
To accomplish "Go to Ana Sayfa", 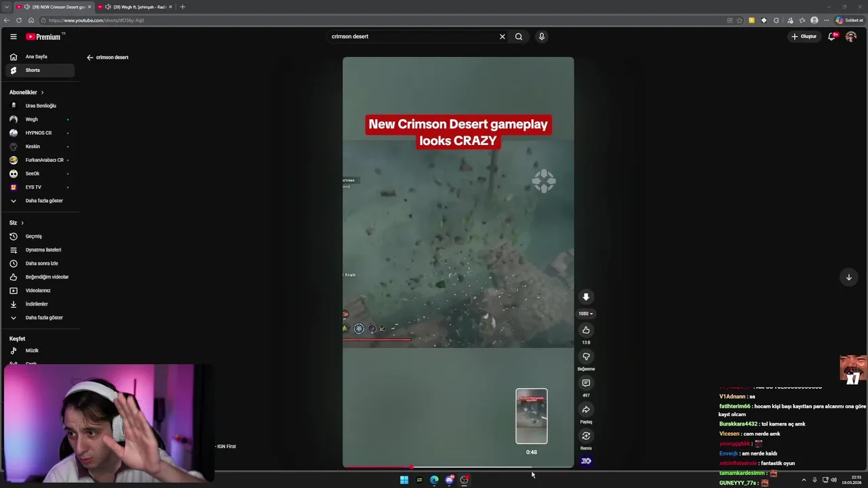I will [x=39, y=57].
